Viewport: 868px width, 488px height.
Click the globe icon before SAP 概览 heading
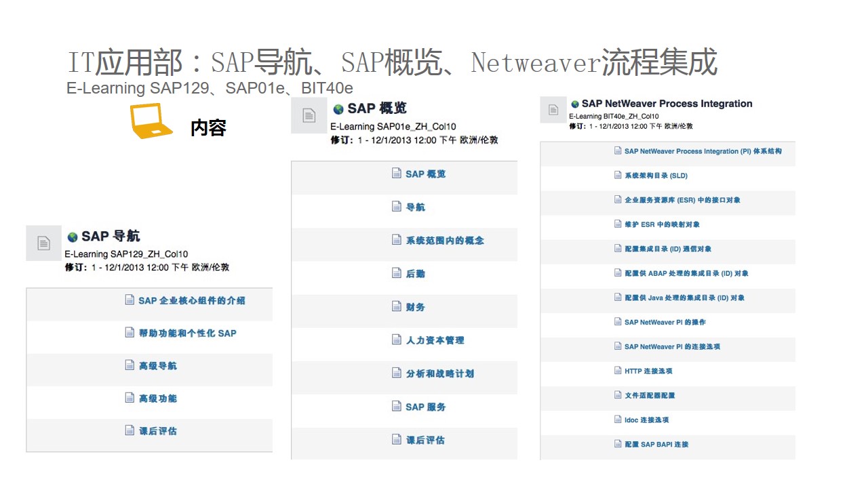pyautogui.click(x=338, y=109)
